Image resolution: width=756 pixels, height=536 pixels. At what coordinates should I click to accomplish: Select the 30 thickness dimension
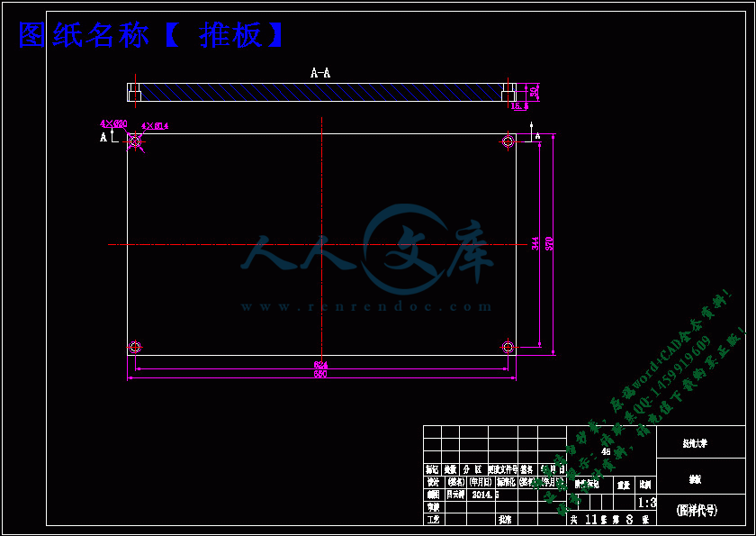(x=535, y=92)
